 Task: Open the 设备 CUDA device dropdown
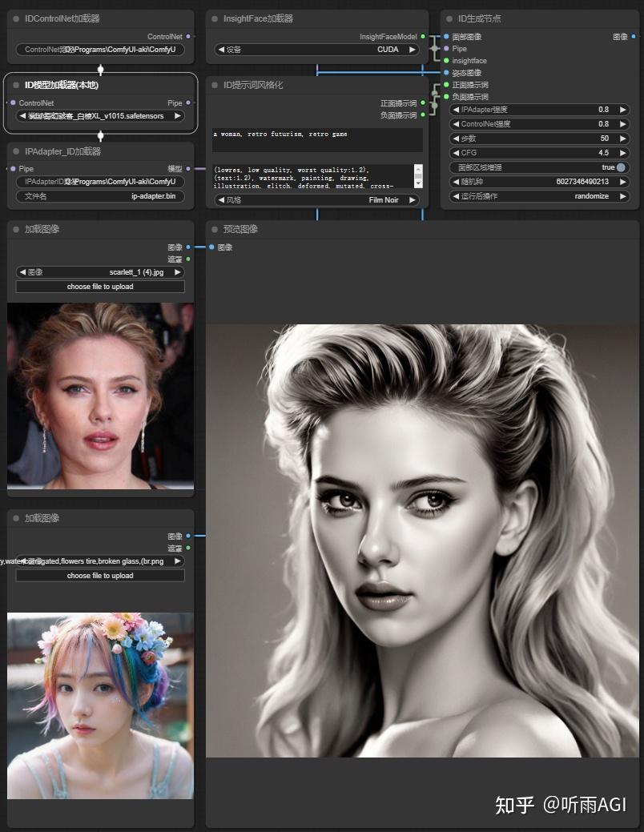point(316,50)
